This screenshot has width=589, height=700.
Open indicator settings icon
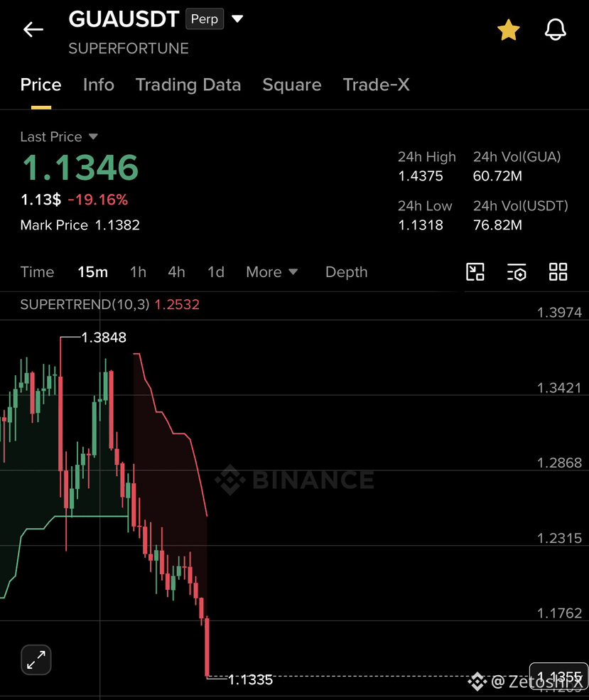click(x=517, y=272)
